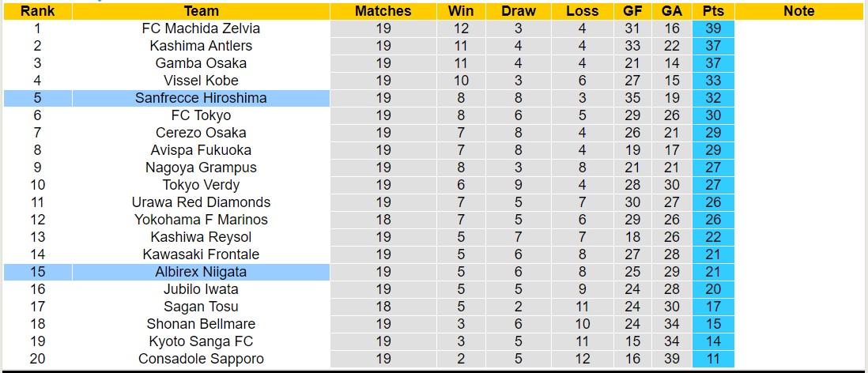This screenshot has width=868, height=373.
Task: Select the highlighted Sanfrecce Hiroshima row
Action: click(x=201, y=98)
